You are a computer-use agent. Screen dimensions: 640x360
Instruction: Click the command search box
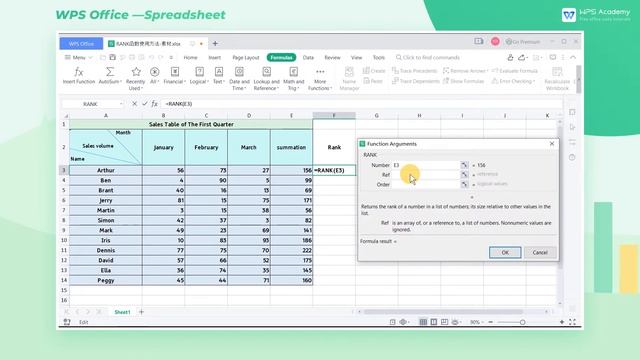pos(429,58)
